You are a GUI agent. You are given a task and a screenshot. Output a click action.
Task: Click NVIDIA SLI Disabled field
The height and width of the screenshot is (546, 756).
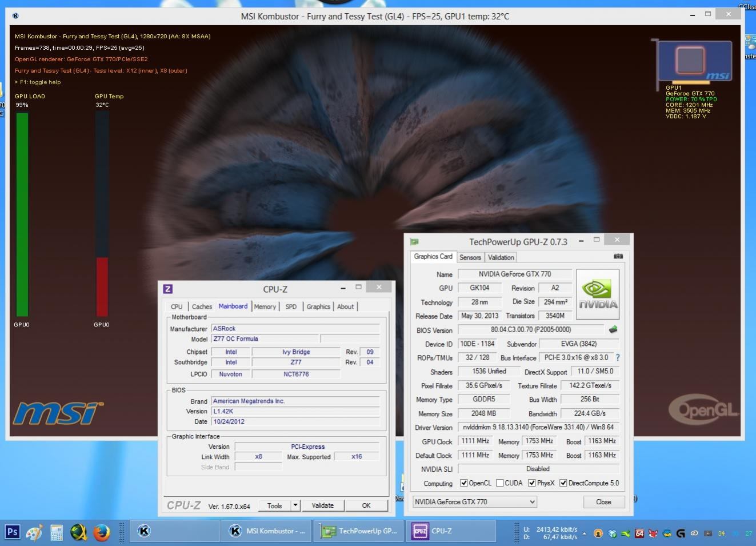(x=538, y=469)
